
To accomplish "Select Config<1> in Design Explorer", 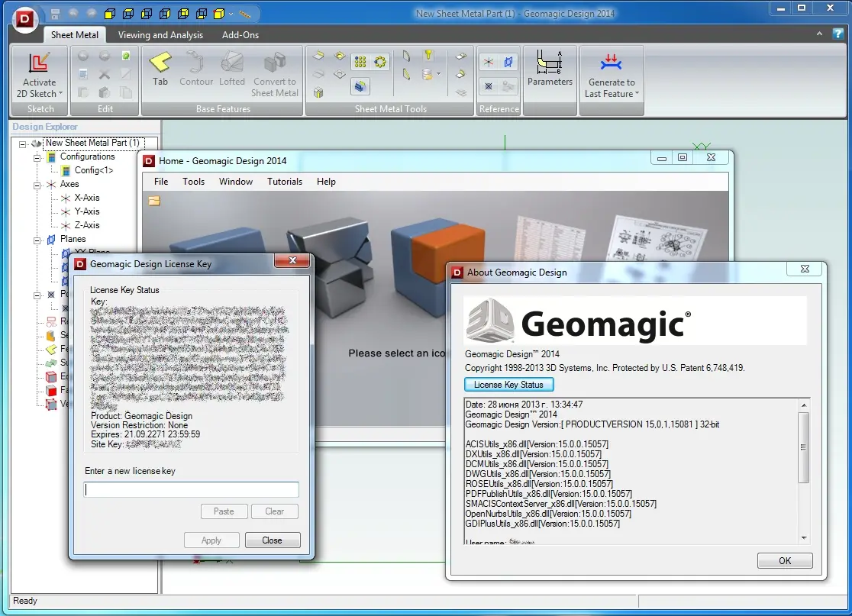I will tap(93, 170).
